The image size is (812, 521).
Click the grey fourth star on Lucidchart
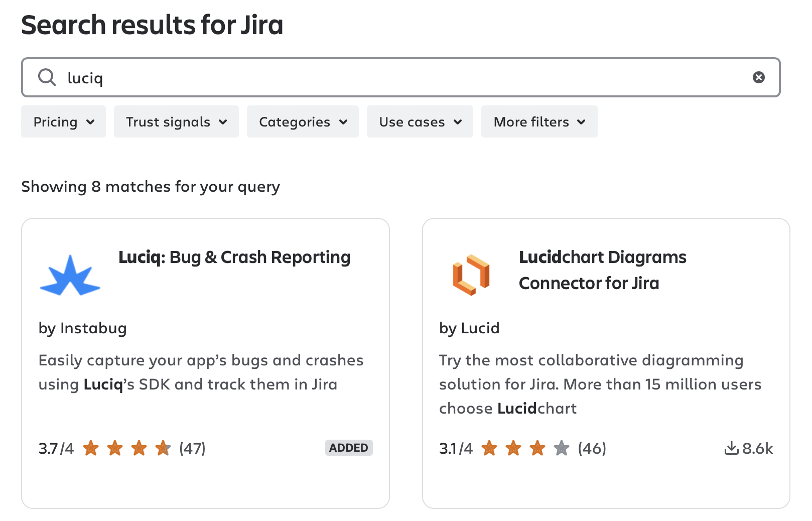pyautogui.click(x=562, y=448)
